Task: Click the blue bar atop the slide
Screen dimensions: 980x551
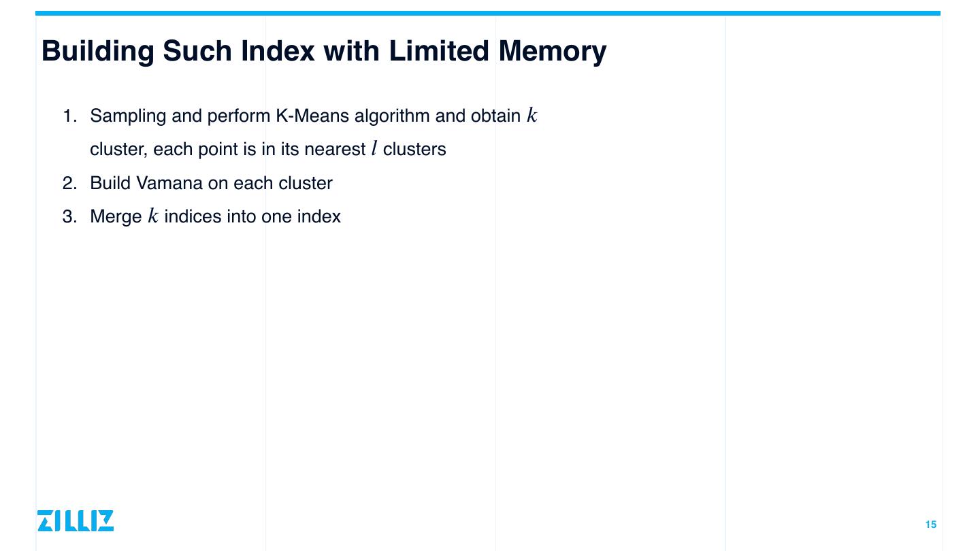Action: (x=487, y=13)
